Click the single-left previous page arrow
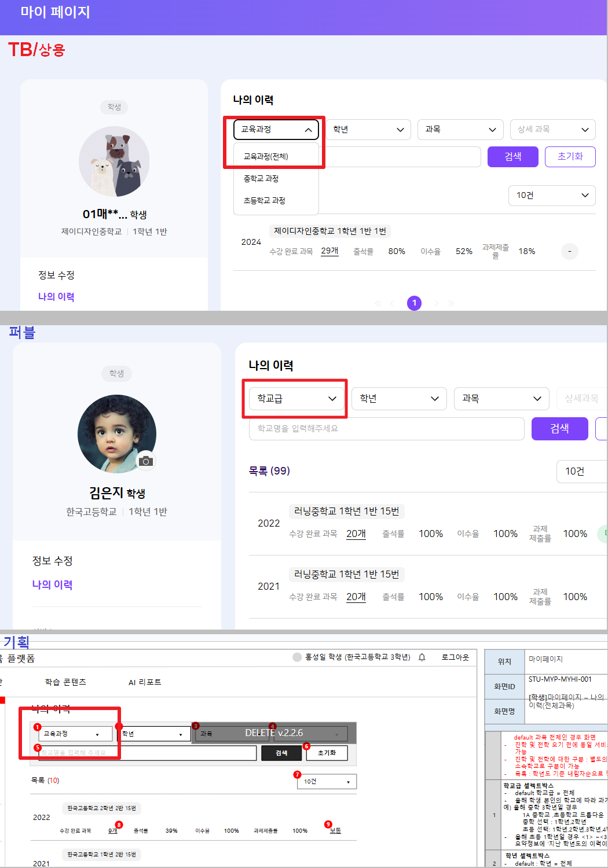Viewport: 608px width, 868px height. [x=393, y=303]
